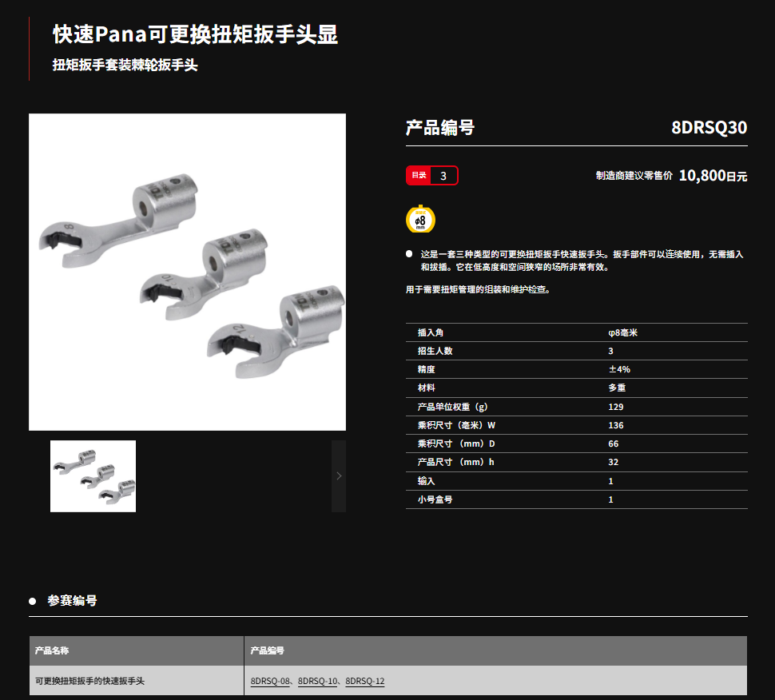Select the 插入角 φ8毫米 specification row
The height and width of the screenshot is (700, 775).
[x=576, y=332]
